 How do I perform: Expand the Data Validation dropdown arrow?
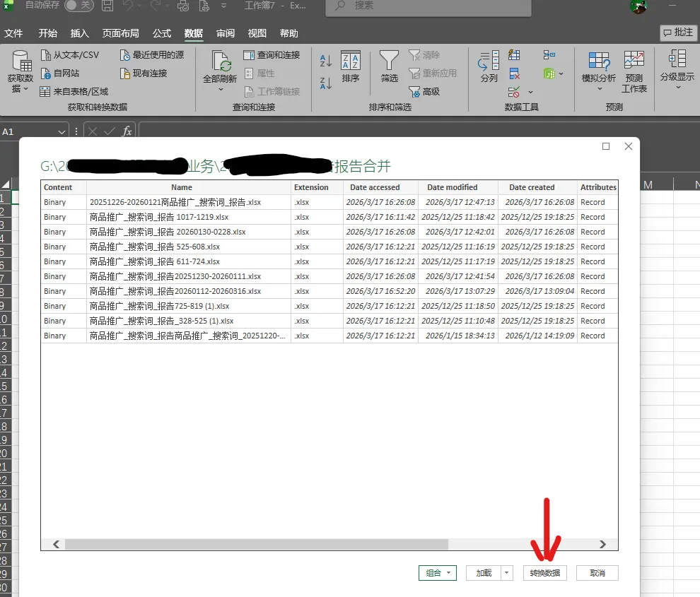click(x=530, y=92)
